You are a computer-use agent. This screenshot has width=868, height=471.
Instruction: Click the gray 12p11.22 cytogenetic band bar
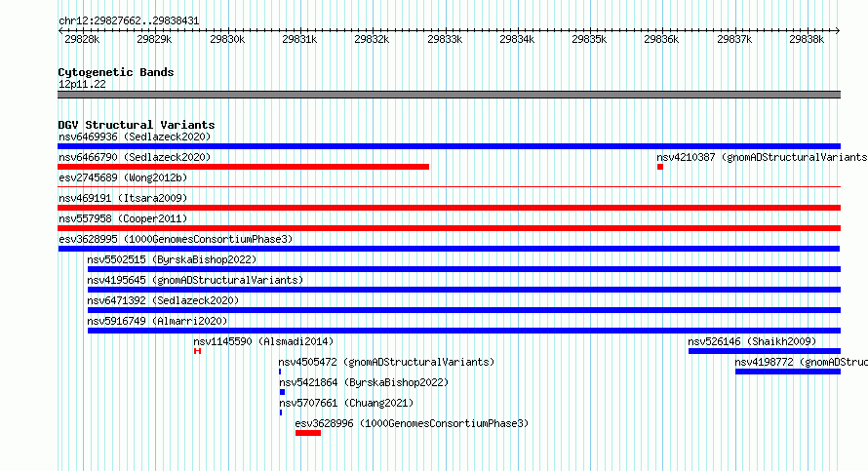[449, 95]
